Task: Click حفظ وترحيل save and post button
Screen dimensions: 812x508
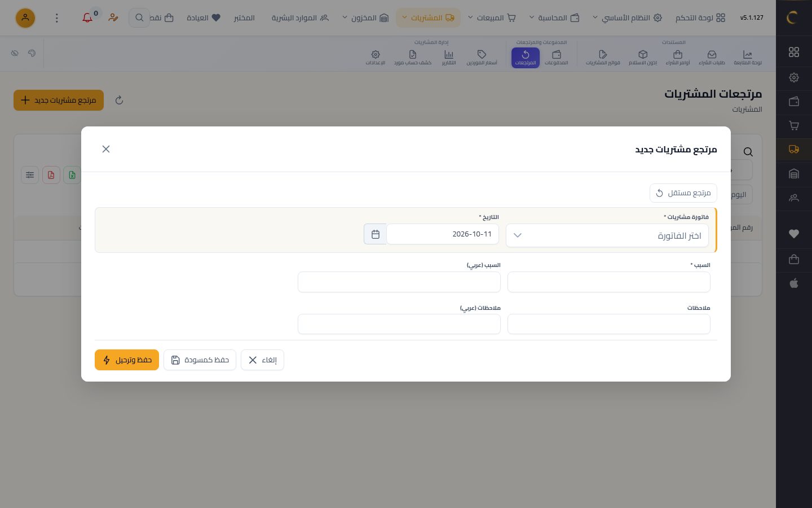Action: click(127, 360)
